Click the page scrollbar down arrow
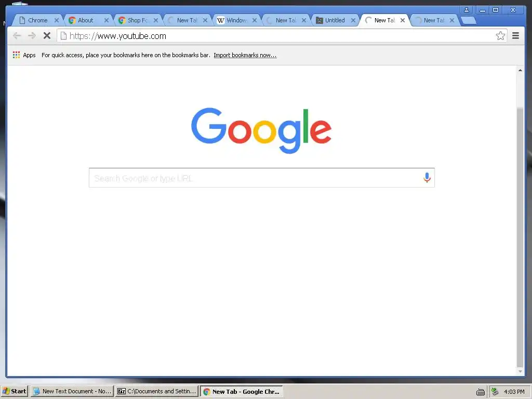This screenshot has width=532, height=399. click(520, 371)
